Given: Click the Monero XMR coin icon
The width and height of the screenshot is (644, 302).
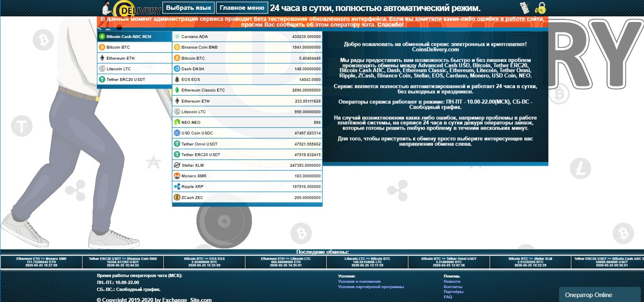Looking at the screenshot, I should point(177,176).
